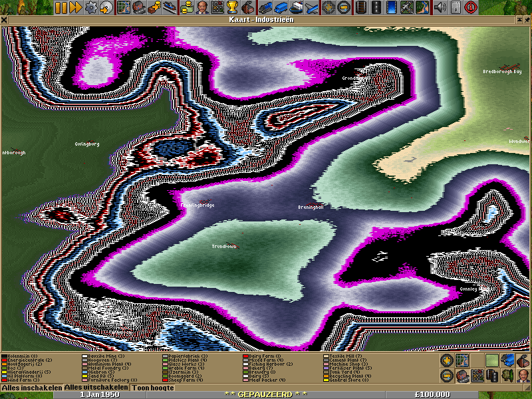Open the sound and music speaker icon
Screen dimensions: 532x399
pos(440,7)
